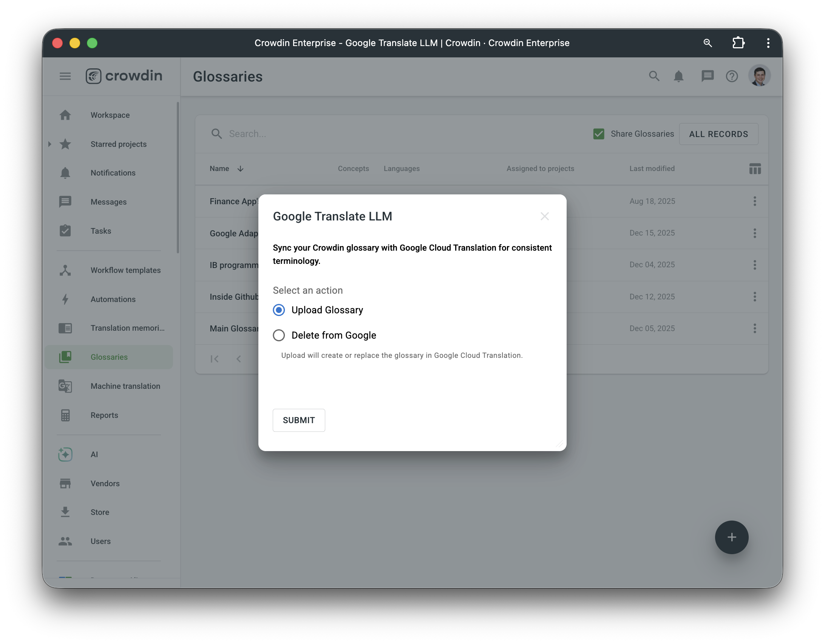This screenshot has width=825, height=644.
Task: Open options menu for the Dec 12, 2025 row
Action: coord(755,297)
